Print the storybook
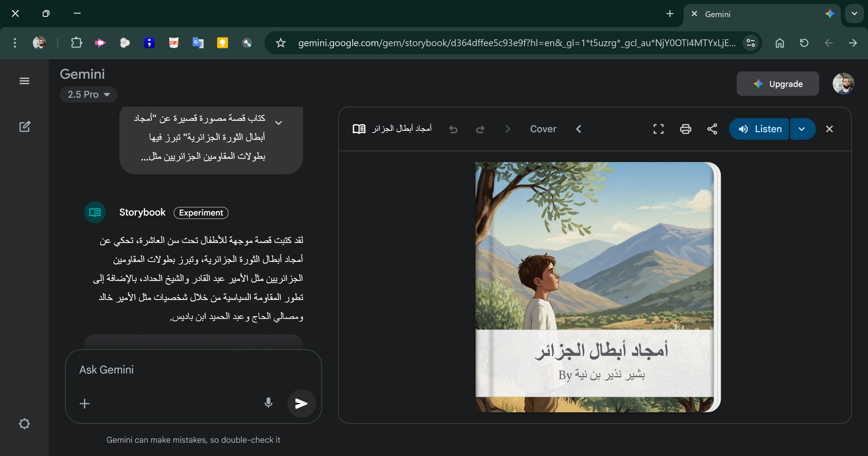 (x=685, y=129)
